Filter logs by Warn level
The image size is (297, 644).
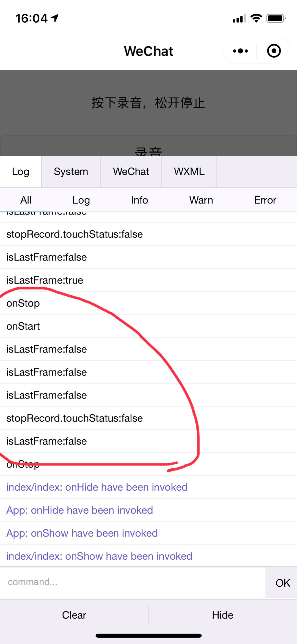201,200
